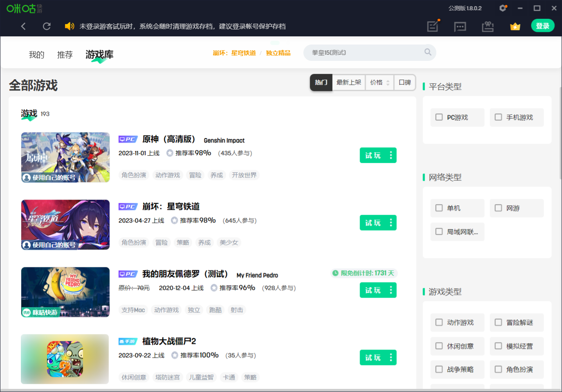Refresh the page with reload icon

pos(47,26)
